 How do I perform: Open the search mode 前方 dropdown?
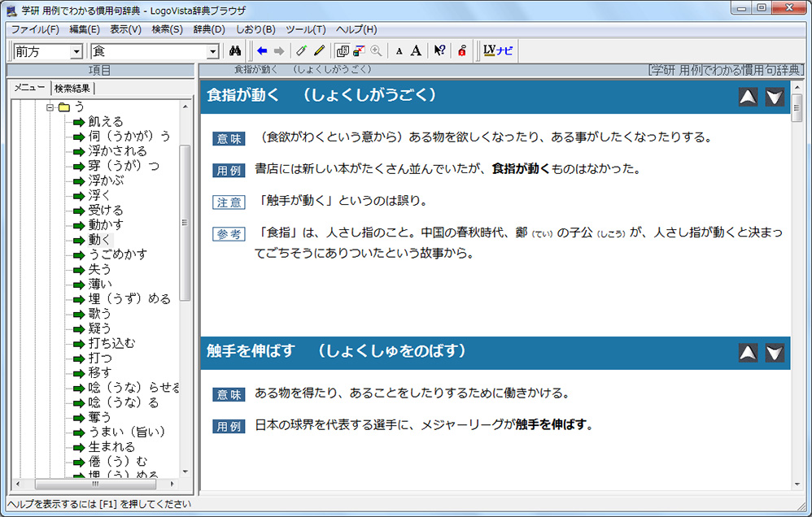(76, 51)
